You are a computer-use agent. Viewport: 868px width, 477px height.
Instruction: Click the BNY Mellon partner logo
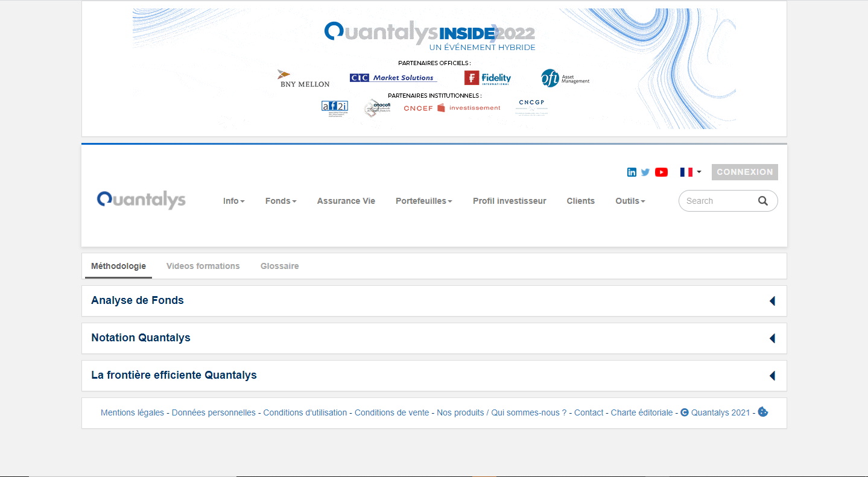[x=303, y=78]
